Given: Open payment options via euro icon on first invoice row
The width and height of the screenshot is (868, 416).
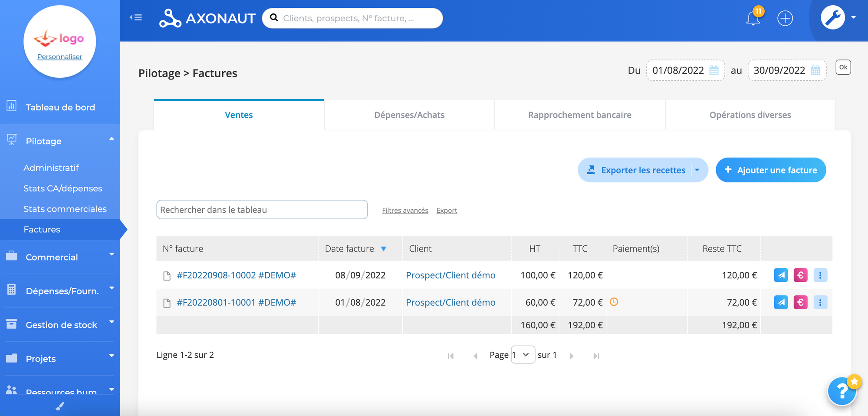Looking at the screenshot, I should 801,275.
